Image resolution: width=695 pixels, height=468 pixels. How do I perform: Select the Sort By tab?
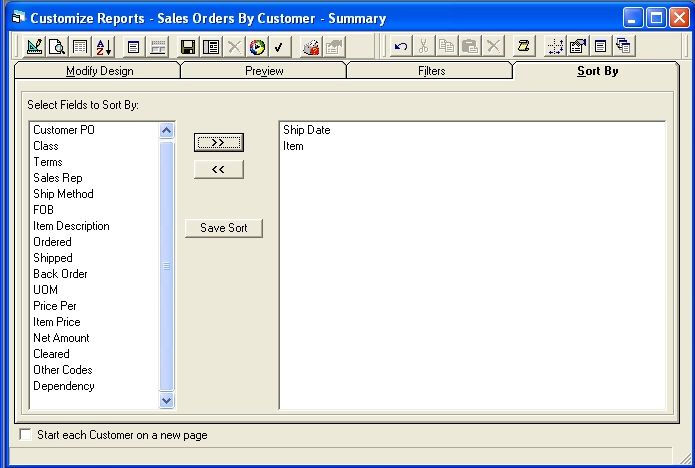[597, 71]
